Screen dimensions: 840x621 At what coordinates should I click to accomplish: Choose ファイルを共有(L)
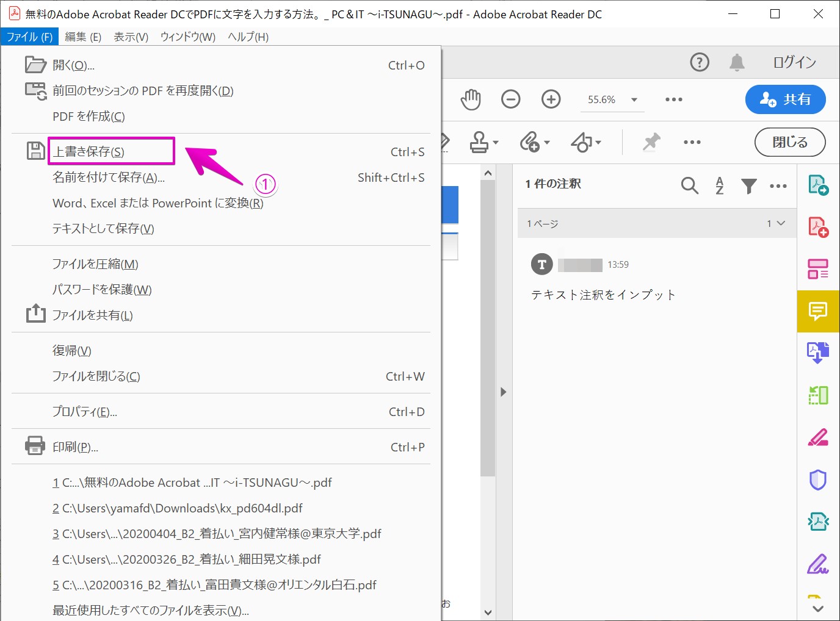[x=221, y=315]
